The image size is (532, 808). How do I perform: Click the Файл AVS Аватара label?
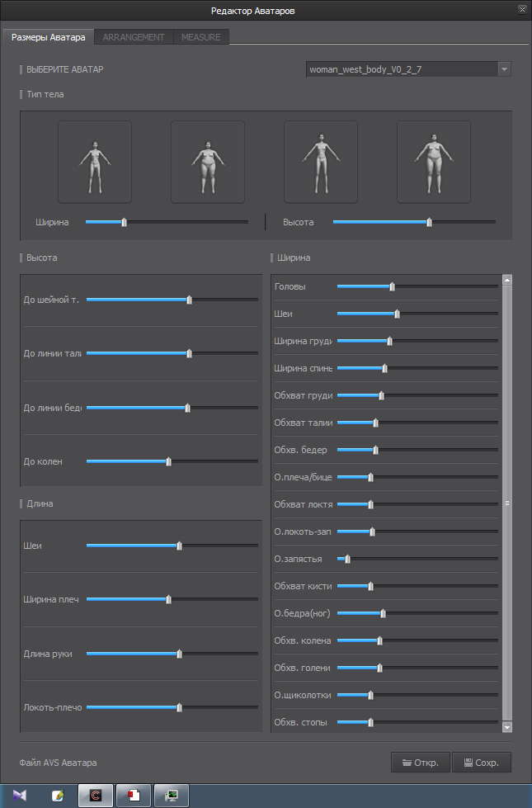click(59, 763)
